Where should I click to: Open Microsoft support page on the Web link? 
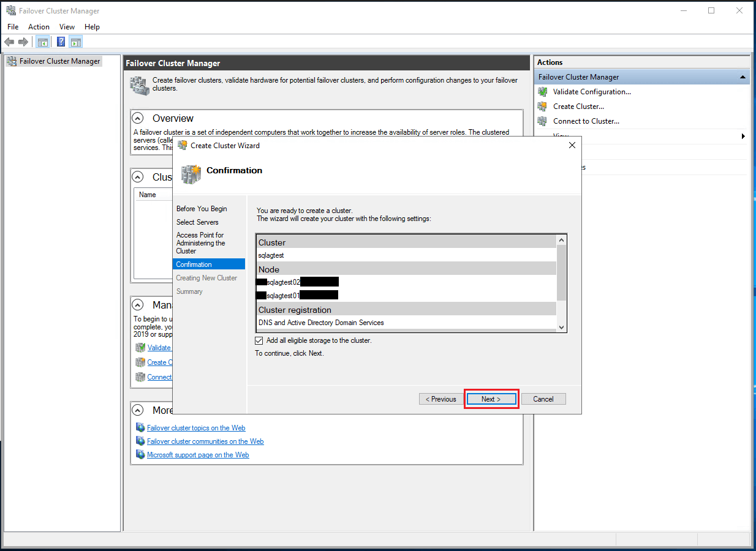[198, 455]
